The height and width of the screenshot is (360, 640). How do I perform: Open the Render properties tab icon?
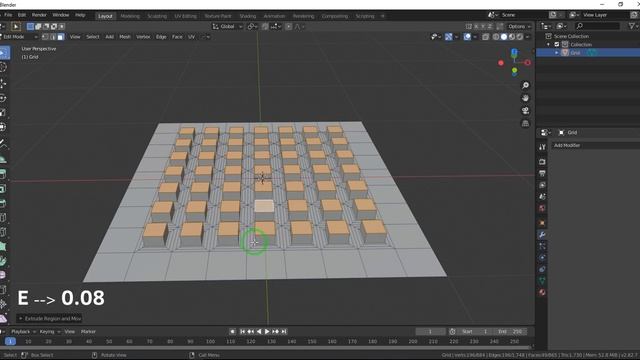pyautogui.click(x=542, y=162)
